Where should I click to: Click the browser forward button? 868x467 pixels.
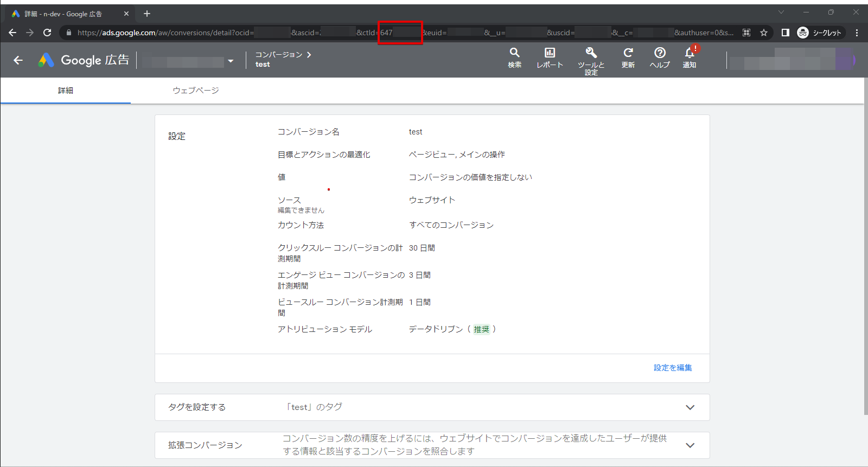[x=30, y=33]
